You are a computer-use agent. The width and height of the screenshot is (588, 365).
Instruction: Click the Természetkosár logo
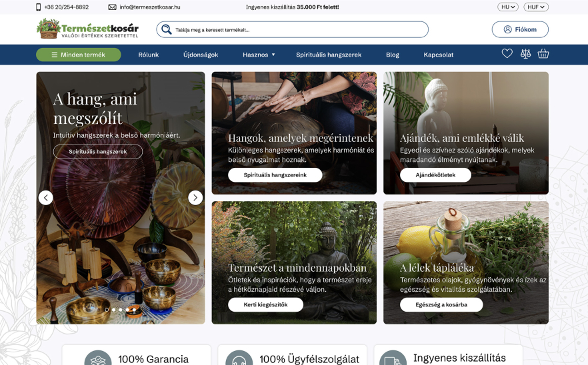point(87,29)
